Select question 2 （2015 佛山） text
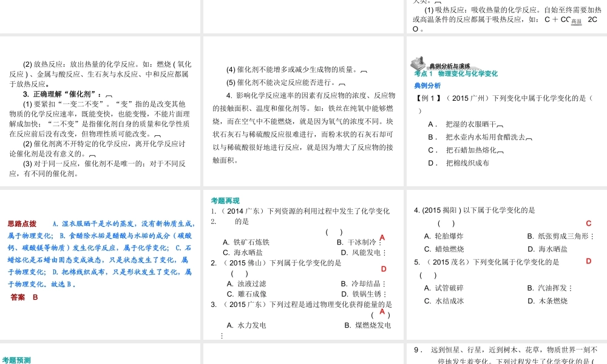Screen dimensions: 607x364 point(276,263)
